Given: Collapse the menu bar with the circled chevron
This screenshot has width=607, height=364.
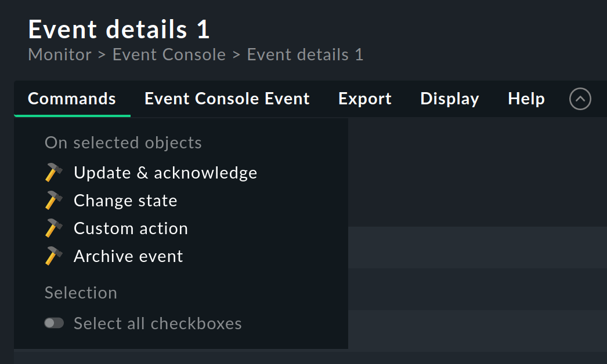Looking at the screenshot, I should pos(580,99).
